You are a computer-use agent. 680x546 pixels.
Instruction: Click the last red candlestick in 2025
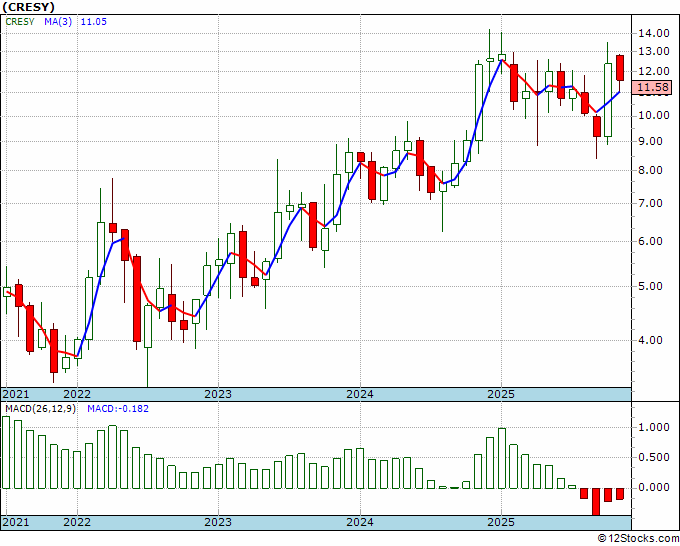620,68
